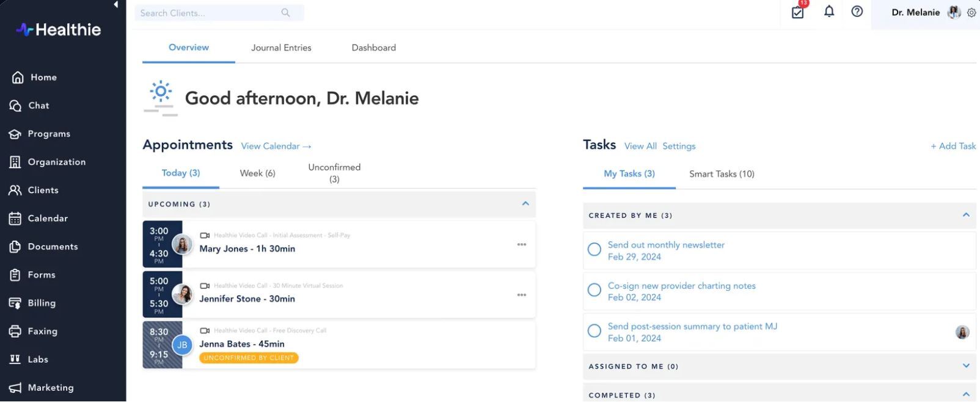Mark 'Send out monthly newsletter' task complete
Viewport: 980px width, 402px height.
click(594, 249)
